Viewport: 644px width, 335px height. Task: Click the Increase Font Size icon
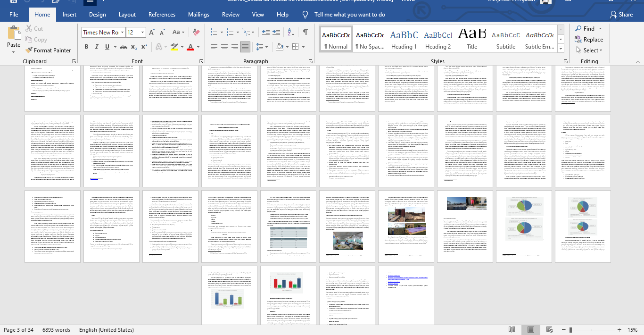point(152,32)
